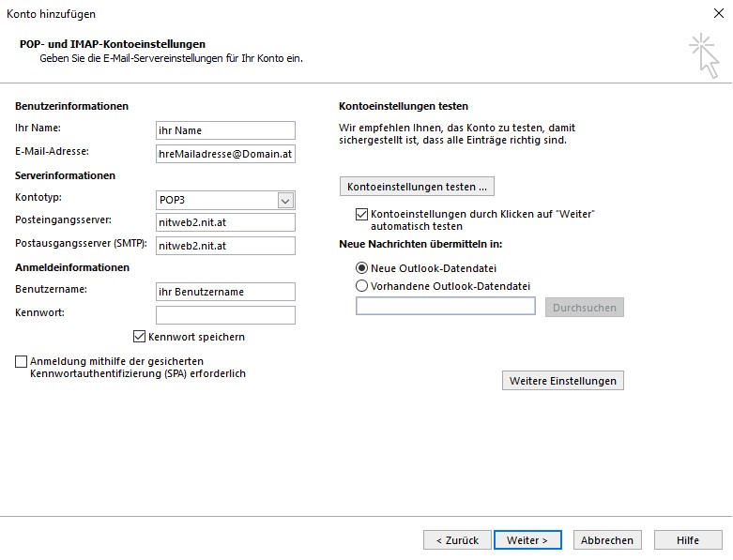Select Neue Outlook-Datendatei radio option
Screen dimensions: 733x560
(x=362, y=268)
